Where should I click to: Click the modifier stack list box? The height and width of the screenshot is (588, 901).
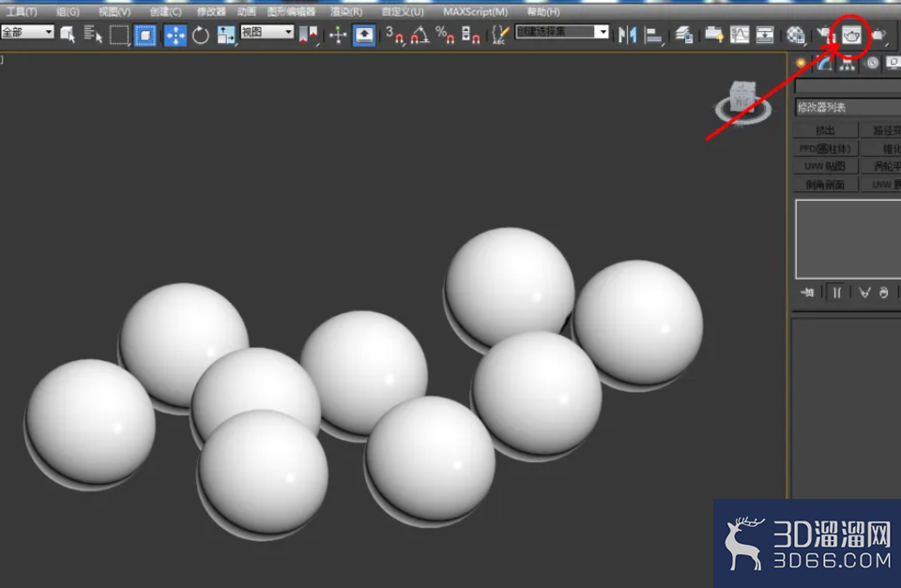(848, 239)
